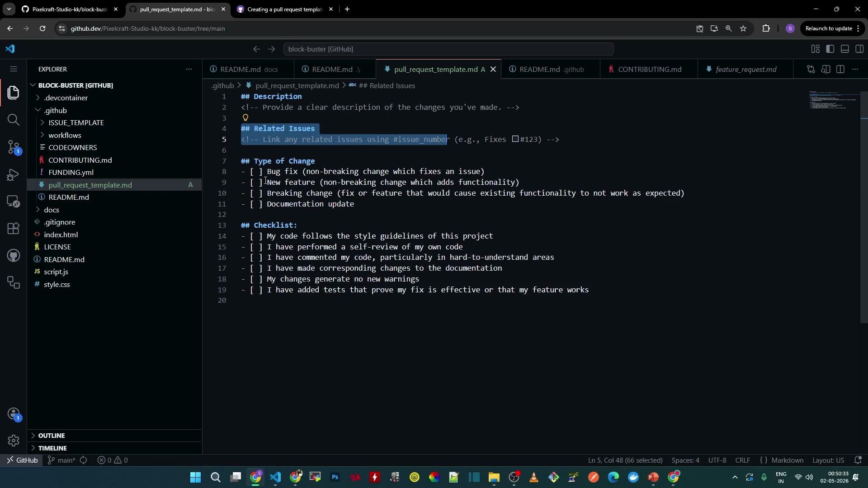
Task: Switch the main* branch in status bar
Action: tap(61, 460)
